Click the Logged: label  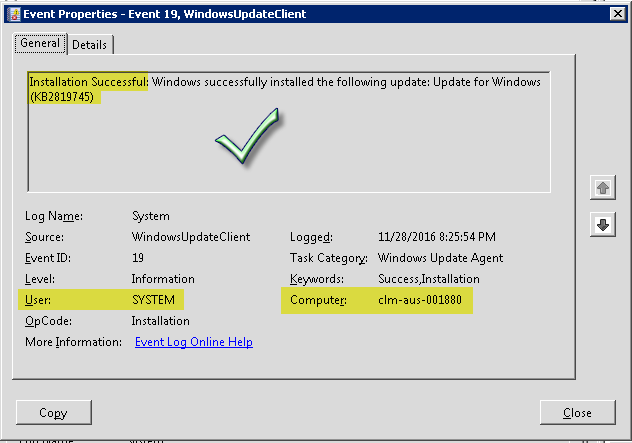(x=312, y=237)
